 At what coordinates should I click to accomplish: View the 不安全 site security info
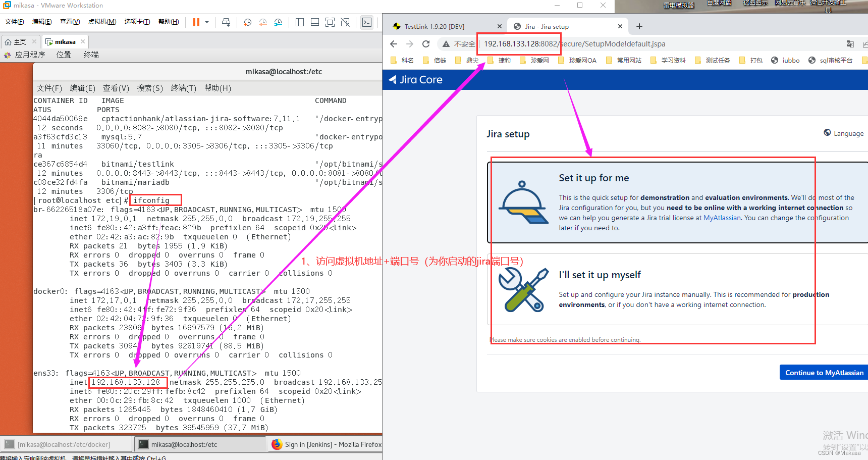[459, 44]
